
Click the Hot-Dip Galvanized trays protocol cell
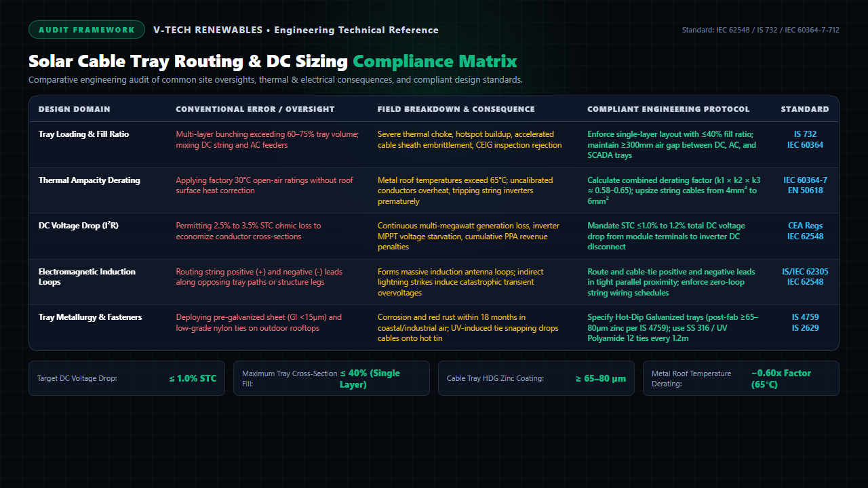[x=673, y=328]
